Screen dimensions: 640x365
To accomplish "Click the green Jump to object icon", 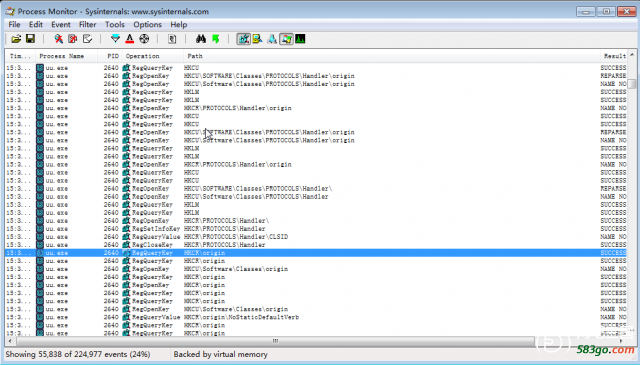I will coord(216,39).
